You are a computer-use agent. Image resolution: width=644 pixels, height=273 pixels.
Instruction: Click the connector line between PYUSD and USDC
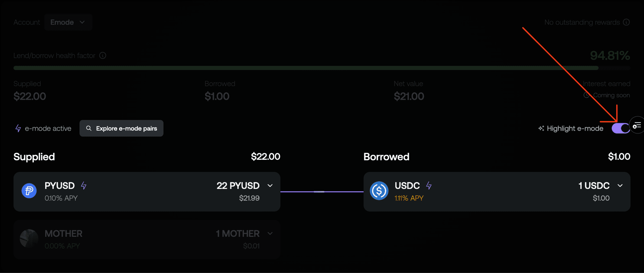(322, 192)
